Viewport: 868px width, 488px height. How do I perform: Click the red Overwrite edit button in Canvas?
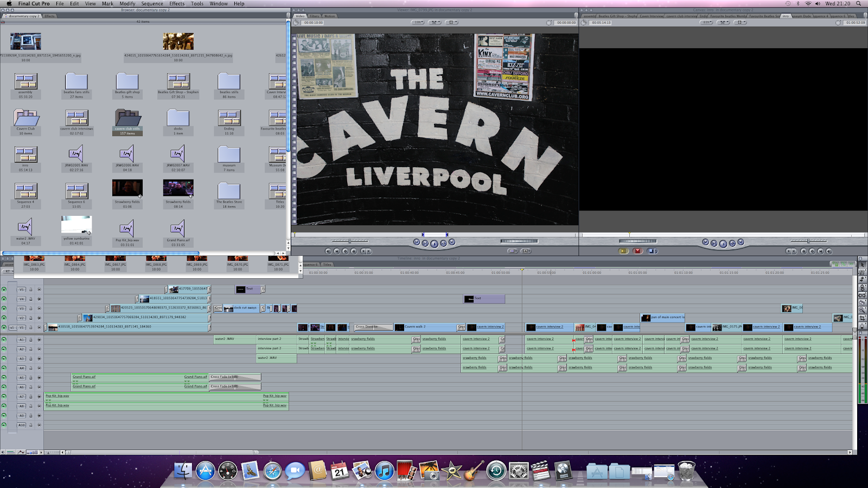[637, 251]
